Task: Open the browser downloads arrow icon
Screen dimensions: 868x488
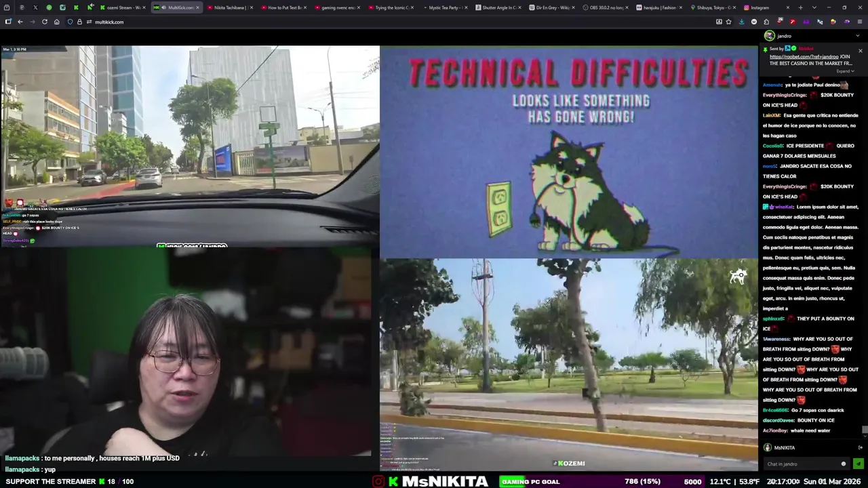Action: coord(742,22)
